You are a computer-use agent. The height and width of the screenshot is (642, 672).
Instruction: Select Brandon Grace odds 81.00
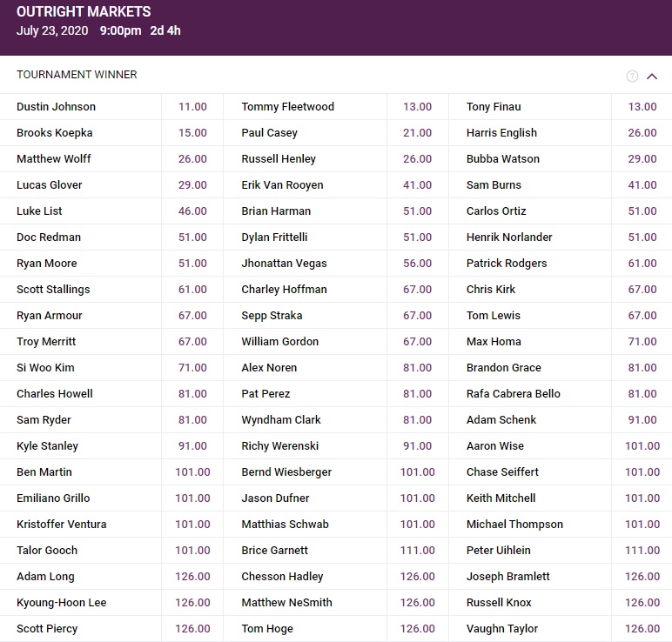pyautogui.click(x=642, y=368)
